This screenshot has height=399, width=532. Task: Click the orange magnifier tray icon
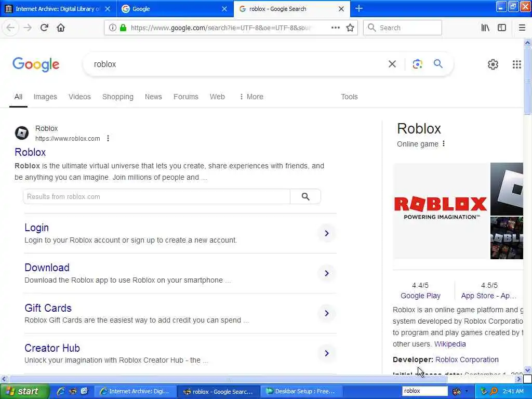494,391
